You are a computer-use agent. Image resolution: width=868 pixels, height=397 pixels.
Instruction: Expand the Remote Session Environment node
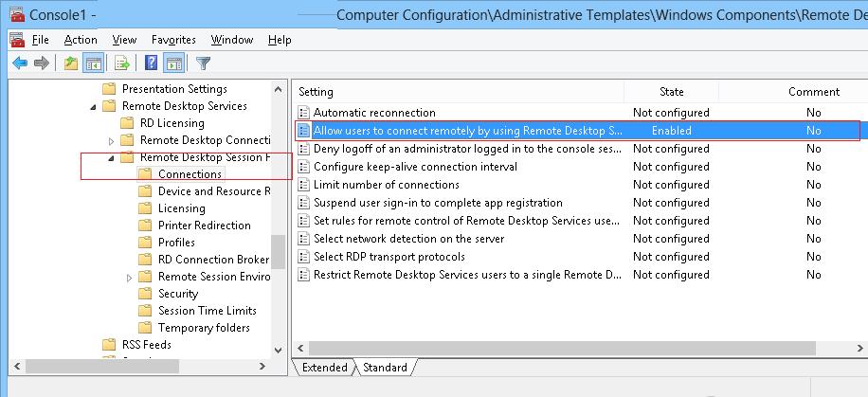click(129, 278)
